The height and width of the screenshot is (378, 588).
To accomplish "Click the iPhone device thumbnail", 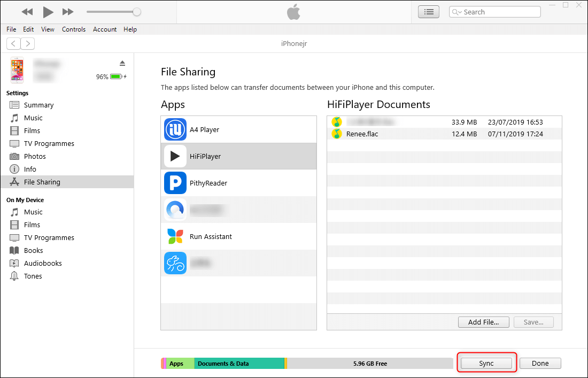I will click(x=17, y=70).
